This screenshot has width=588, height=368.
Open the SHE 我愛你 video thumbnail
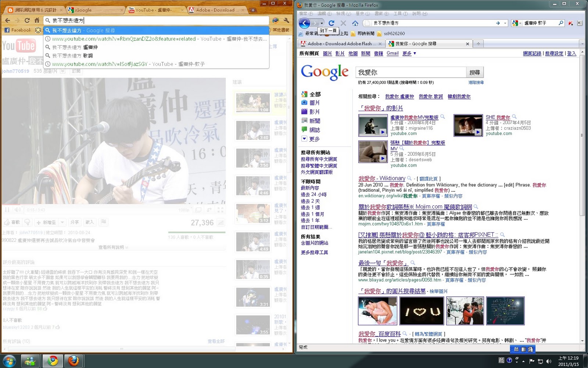click(468, 125)
